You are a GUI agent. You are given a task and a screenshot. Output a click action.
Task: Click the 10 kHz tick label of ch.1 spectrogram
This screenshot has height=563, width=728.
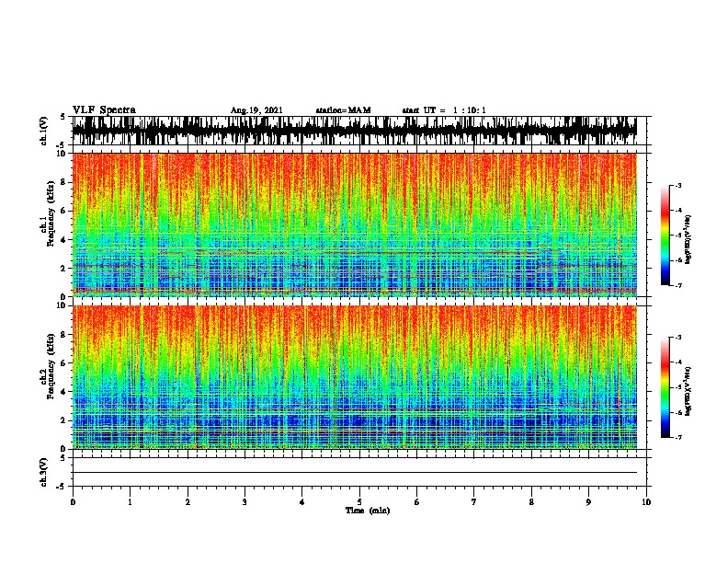[62, 154]
